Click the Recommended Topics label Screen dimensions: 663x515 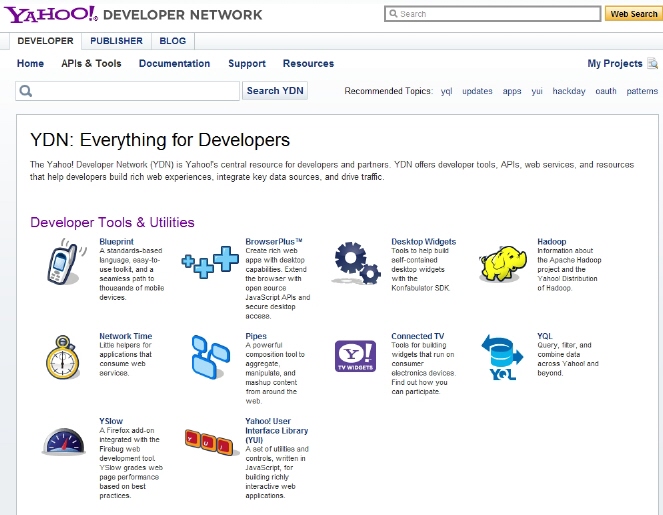389,91
